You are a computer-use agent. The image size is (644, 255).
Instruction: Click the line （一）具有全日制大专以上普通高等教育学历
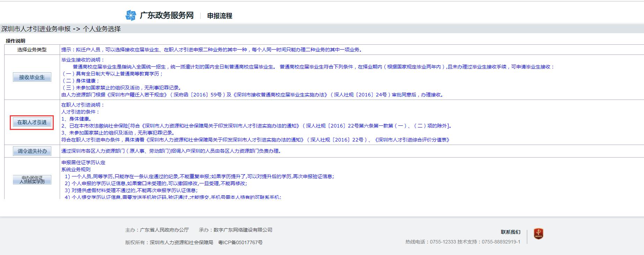[x=112, y=74]
